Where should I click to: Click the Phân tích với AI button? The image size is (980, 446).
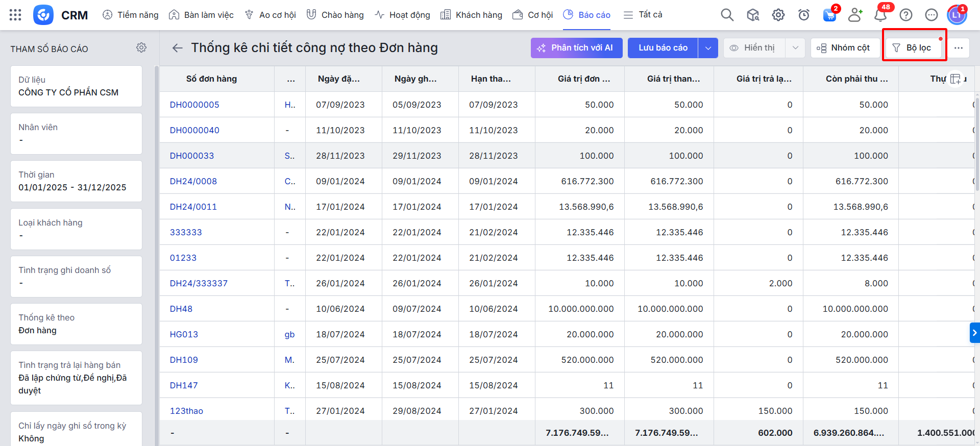(576, 48)
